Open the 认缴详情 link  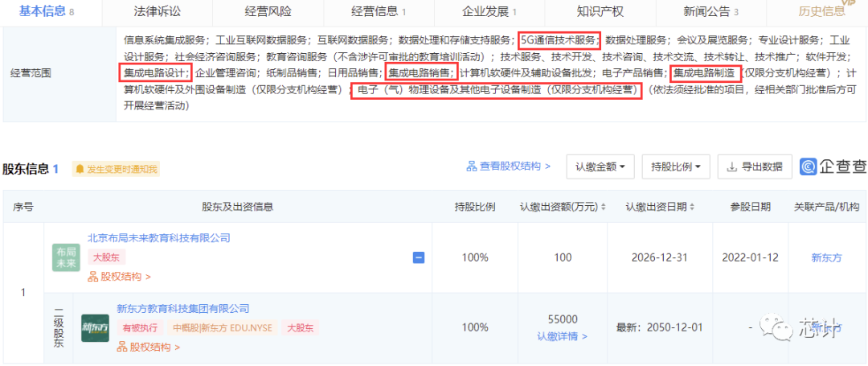[x=563, y=336]
